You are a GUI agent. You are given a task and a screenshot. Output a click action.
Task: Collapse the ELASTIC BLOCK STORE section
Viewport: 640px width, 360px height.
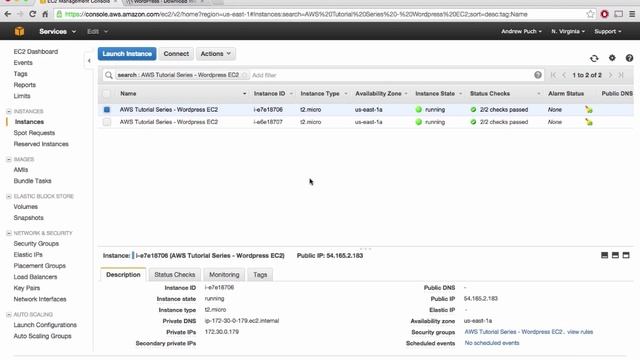9,196
